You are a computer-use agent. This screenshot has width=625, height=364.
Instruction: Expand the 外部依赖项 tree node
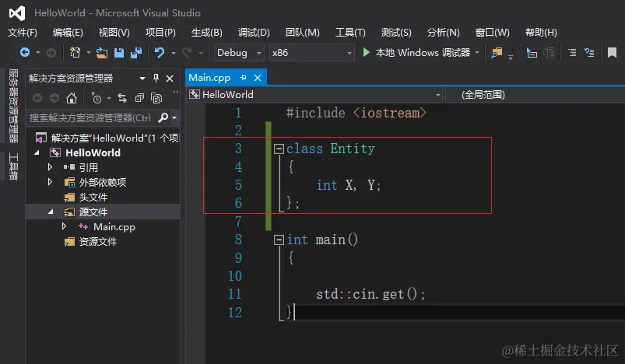(x=50, y=182)
